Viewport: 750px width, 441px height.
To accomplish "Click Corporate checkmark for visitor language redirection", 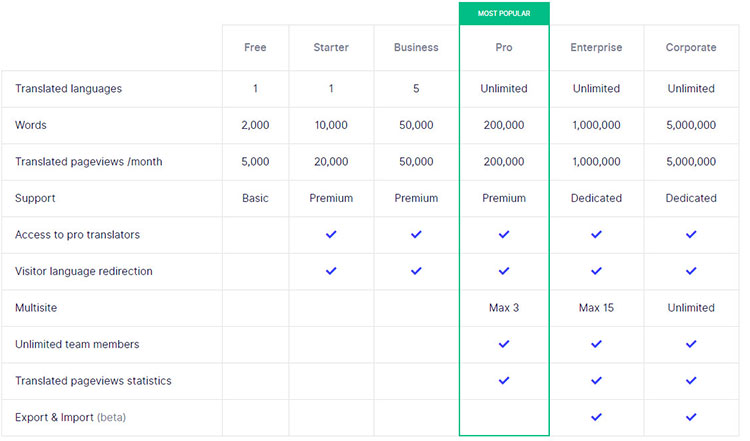I will tap(691, 271).
